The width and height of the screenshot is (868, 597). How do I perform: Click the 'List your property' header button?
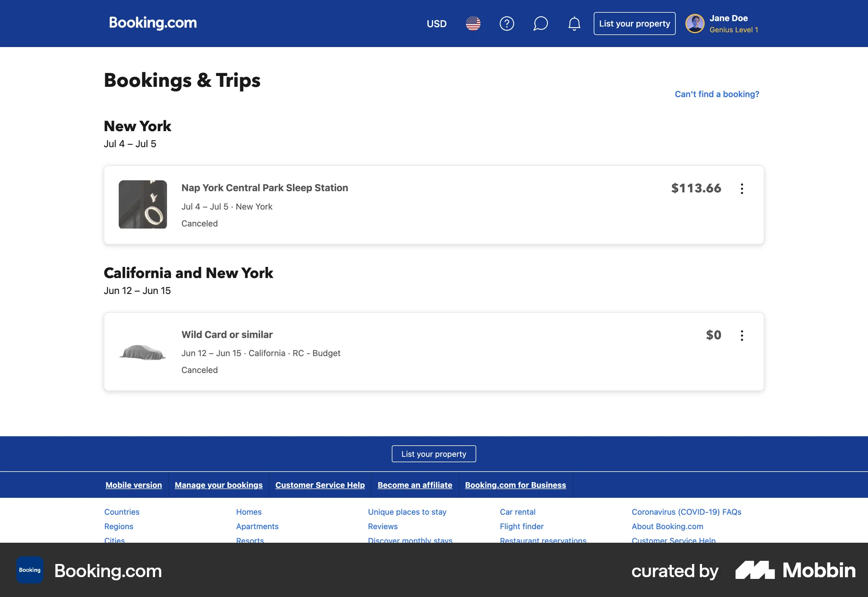(634, 23)
